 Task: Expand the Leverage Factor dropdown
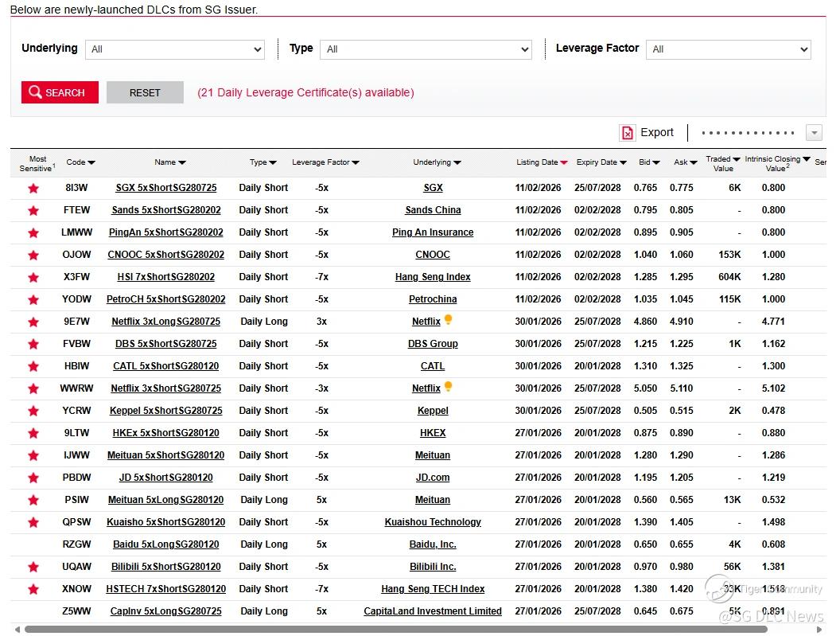tap(728, 49)
